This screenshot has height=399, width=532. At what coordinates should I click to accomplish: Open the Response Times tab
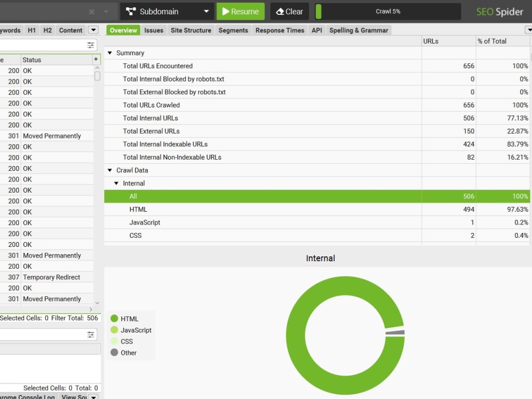coord(280,30)
